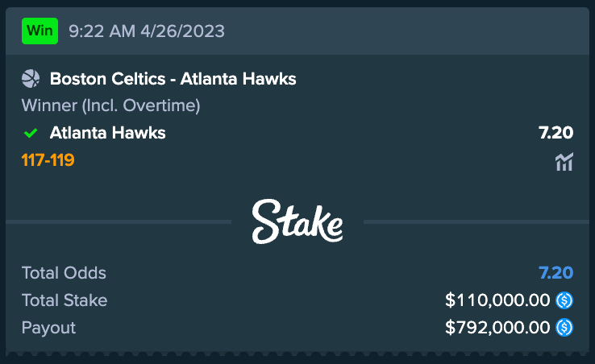The image size is (595, 364).
Task: Click the Winner (Incl. Overtime) market label
Action: [x=110, y=105]
